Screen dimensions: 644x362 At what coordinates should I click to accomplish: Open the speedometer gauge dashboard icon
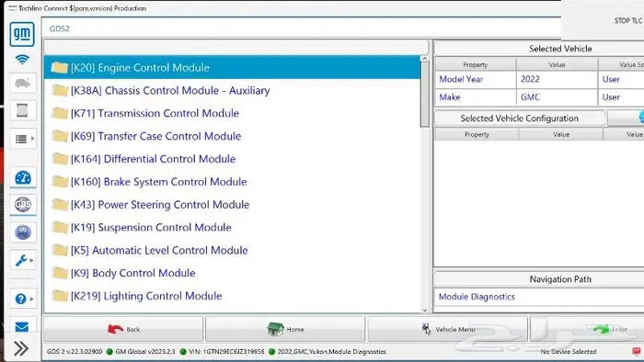(x=23, y=177)
